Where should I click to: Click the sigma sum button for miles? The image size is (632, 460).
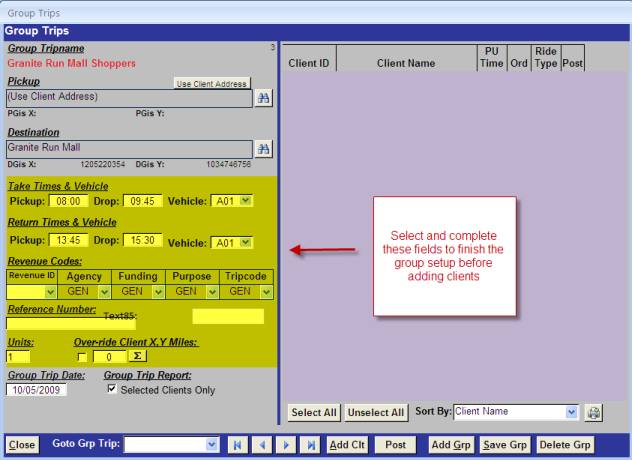pyautogui.click(x=137, y=356)
